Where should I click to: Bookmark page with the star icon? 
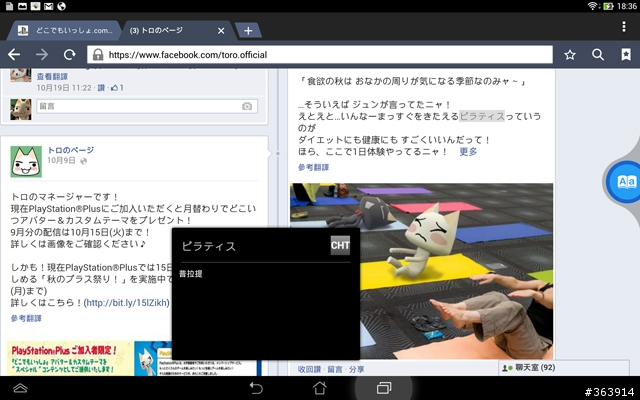tap(570, 55)
